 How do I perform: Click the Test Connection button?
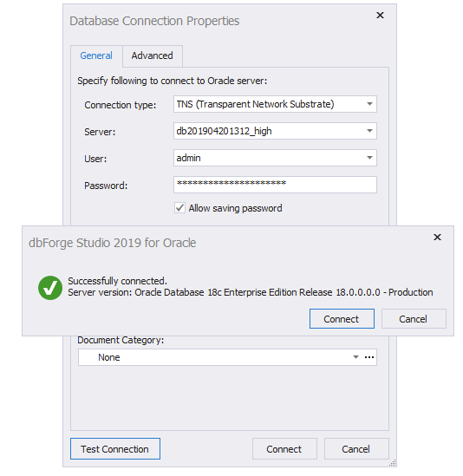pos(115,448)
